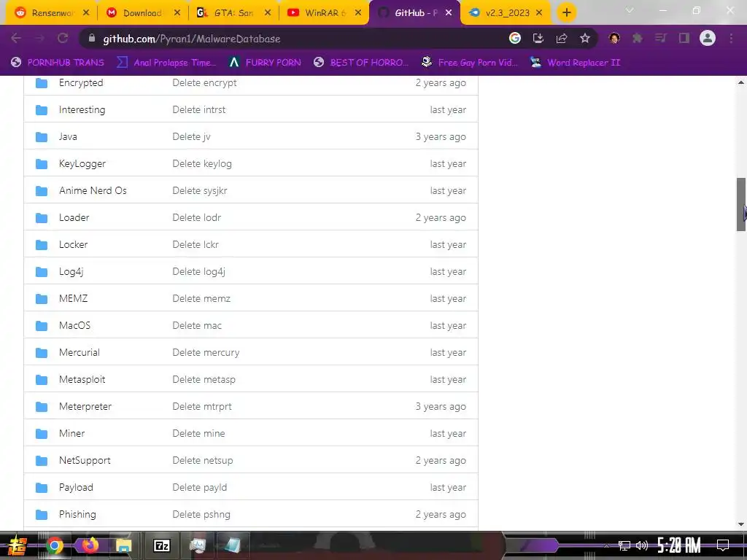
Task: Open 7-Zip from the taskbar
Action: pos(161,545)
